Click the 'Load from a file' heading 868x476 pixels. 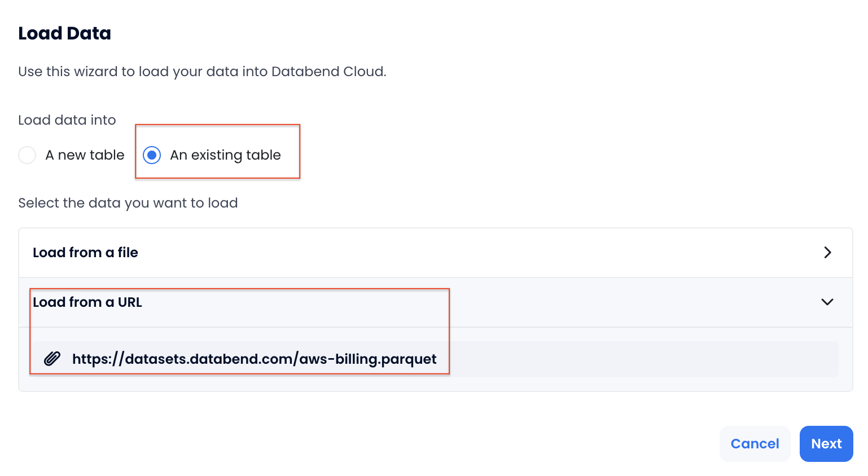[x=85, y=253]
